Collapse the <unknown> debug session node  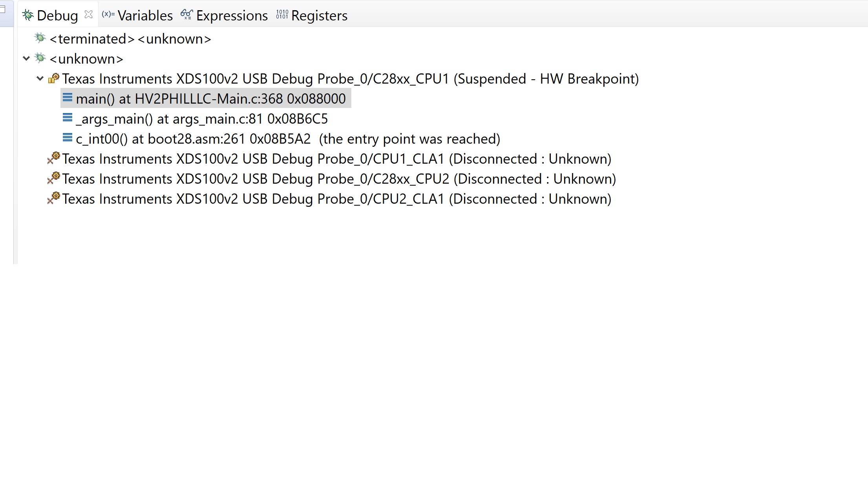[x=26, y=59]
